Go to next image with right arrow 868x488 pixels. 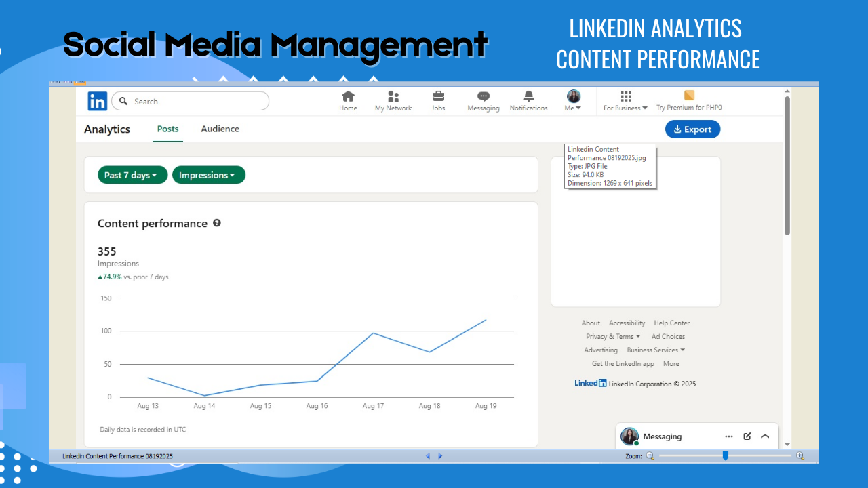pyautogui.click(x=440, y=456)
